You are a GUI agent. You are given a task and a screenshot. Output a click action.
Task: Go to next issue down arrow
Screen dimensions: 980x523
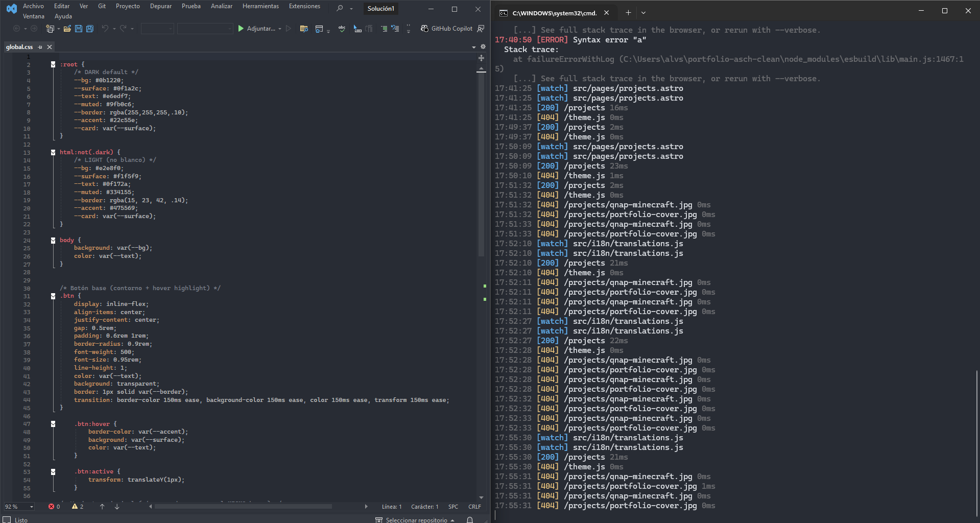coord(117,507)
